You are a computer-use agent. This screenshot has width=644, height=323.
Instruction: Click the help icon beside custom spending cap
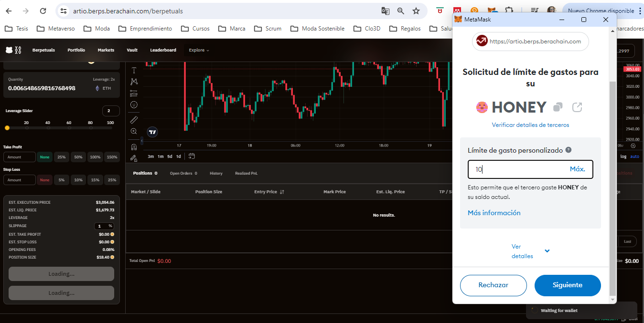coord(569,150)
